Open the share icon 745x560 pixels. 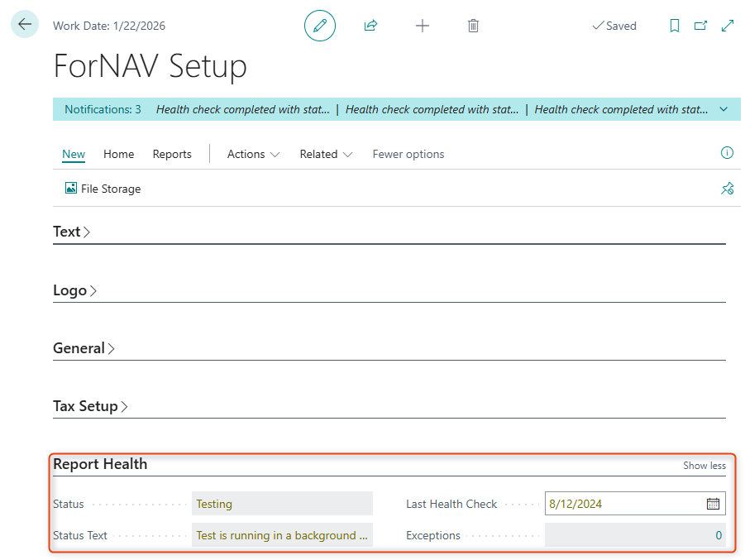coord(370,26)
